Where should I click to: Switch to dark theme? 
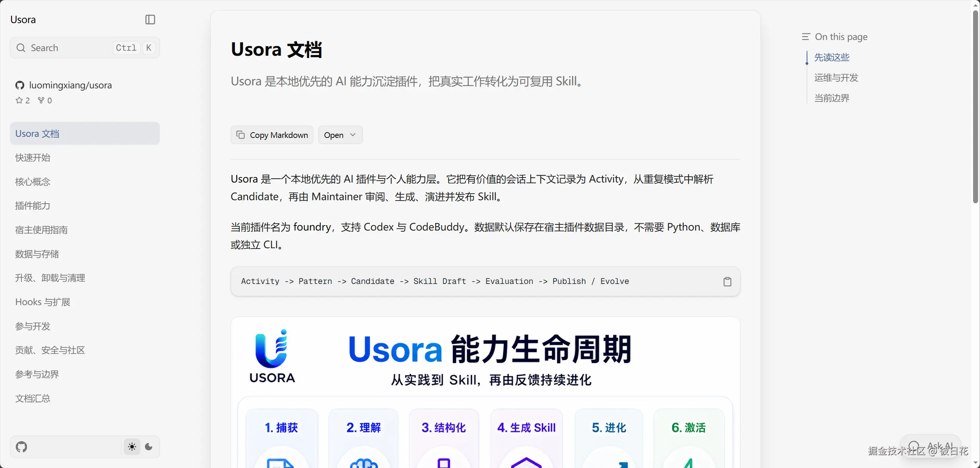(149, 447)
